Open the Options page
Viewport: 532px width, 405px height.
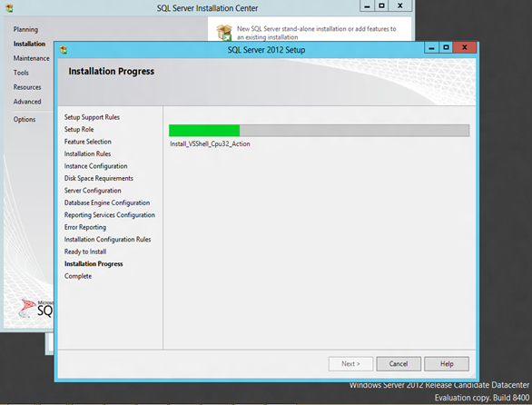[25, 119]
